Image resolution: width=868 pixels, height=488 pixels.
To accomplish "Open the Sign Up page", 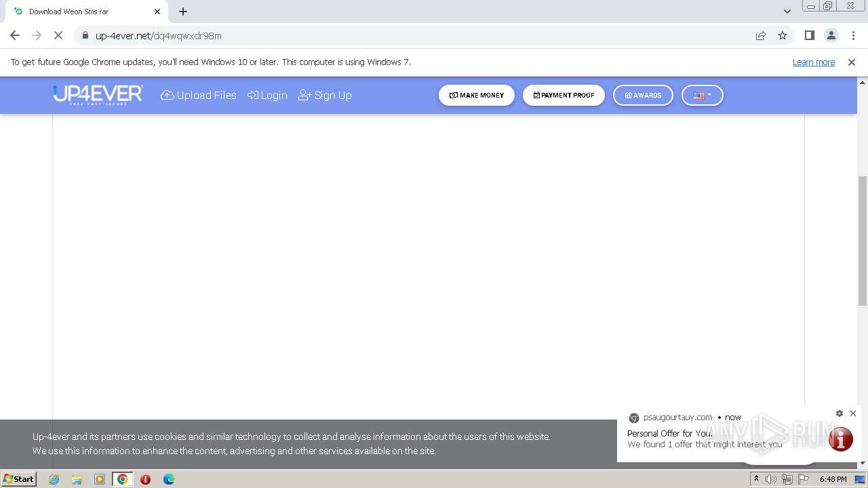I will 325,95.
